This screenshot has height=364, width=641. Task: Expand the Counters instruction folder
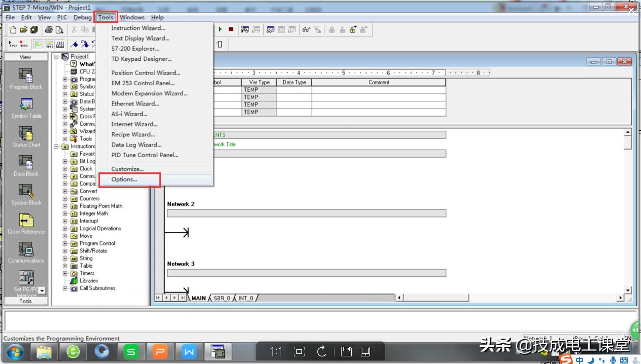pos(65,199)
